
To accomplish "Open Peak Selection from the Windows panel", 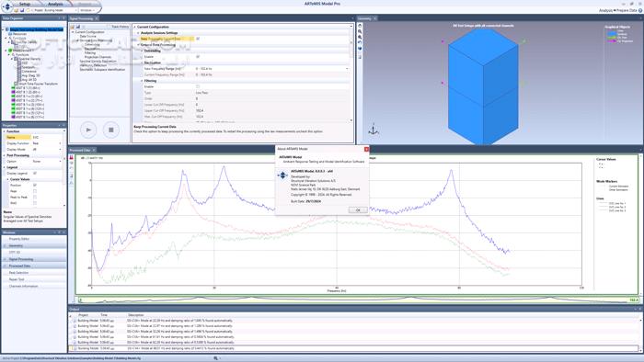I will pos(19,273).
